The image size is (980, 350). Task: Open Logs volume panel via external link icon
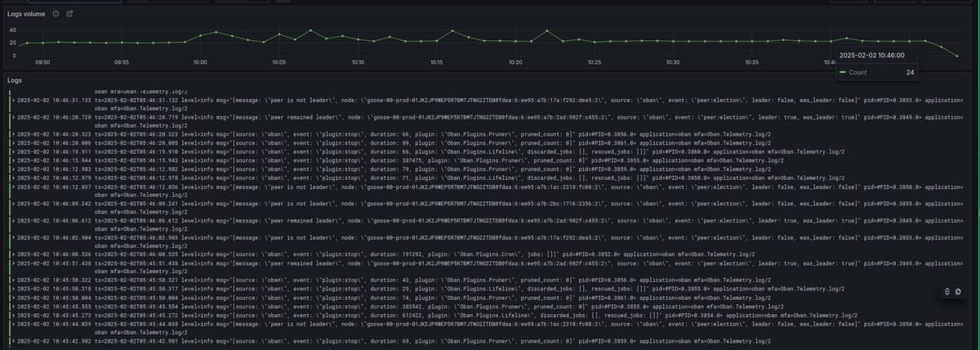click(69, 14)
